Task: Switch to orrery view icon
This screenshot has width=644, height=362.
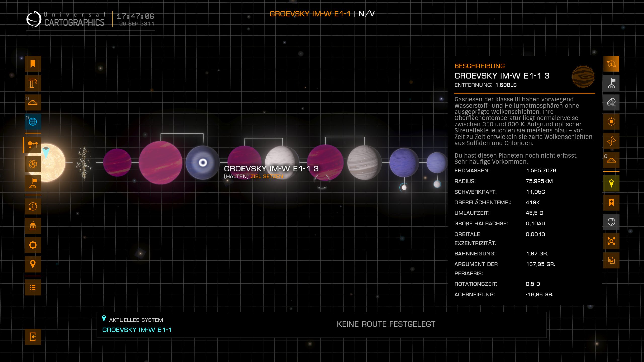Action: pos(33,164)
